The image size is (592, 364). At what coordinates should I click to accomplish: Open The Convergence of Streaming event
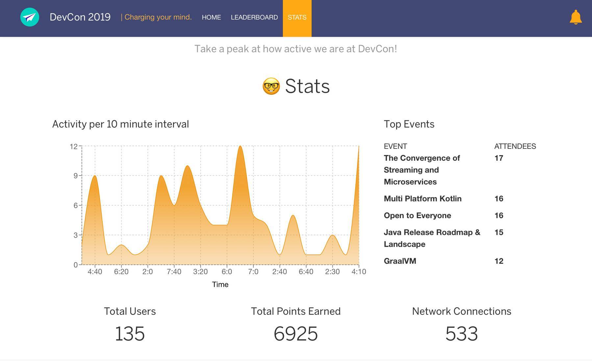pos(422,170)
